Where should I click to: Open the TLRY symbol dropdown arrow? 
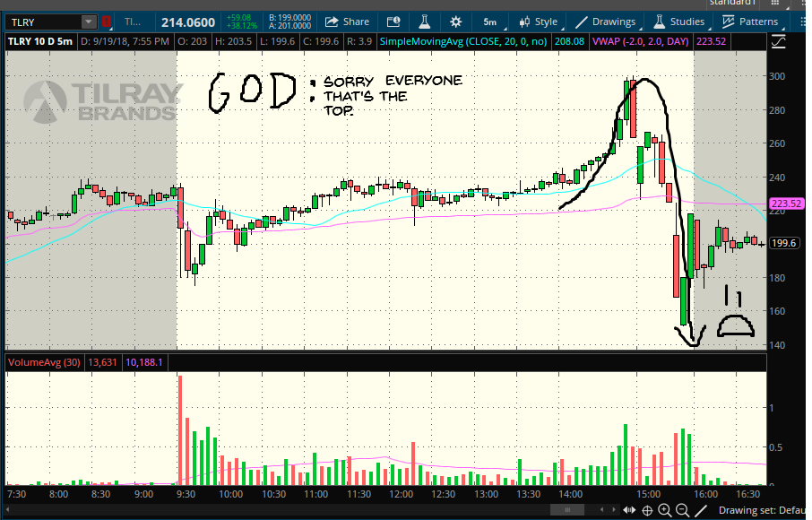[x=89, y=22]
